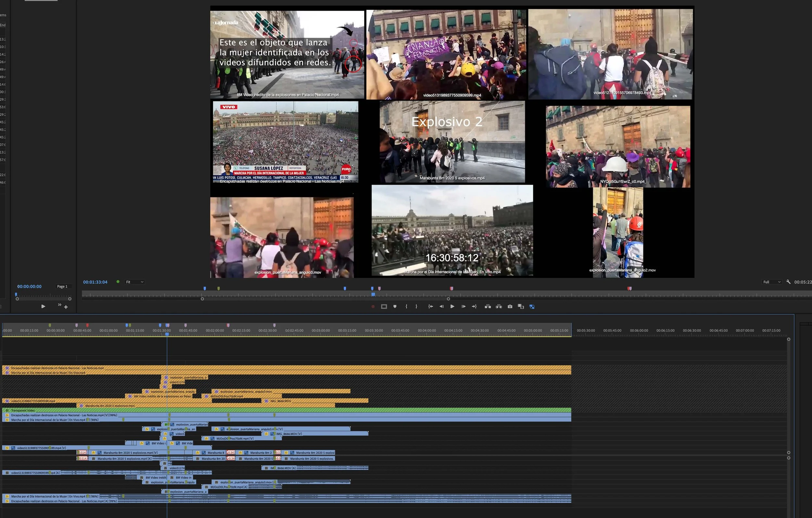Expand source monitor overflow chevron buttons
This screenshot has width=812, height=518.
[x=60, y=305]
